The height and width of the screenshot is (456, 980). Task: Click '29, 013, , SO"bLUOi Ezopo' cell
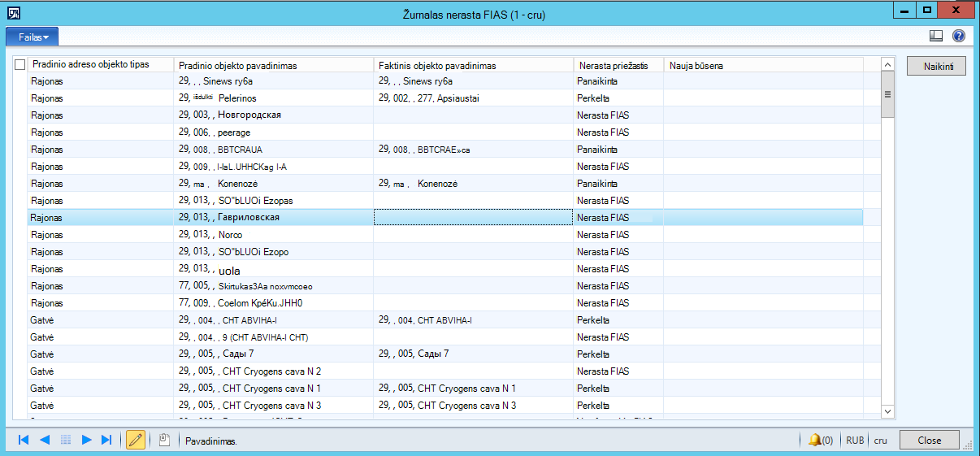(x=274, y=251)
